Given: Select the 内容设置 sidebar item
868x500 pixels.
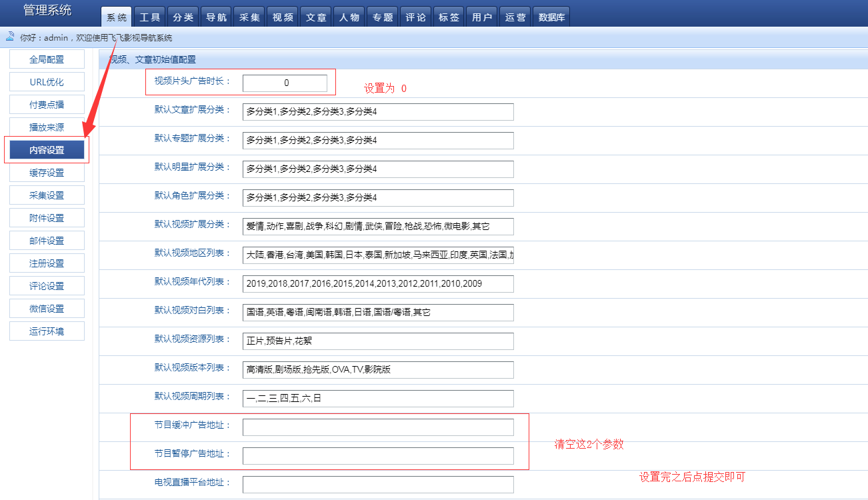Looking at the screenshot, I should [47, 150].
